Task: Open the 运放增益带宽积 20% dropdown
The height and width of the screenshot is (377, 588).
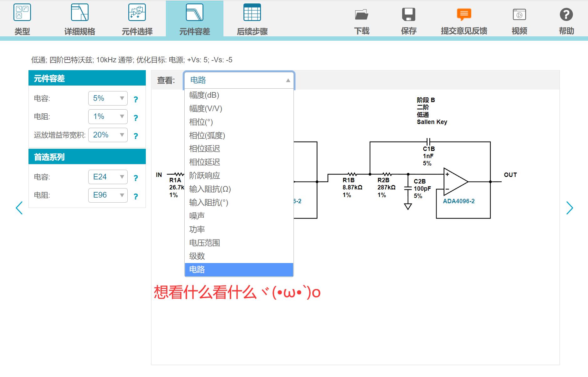Action: click(x=108, y=135)
